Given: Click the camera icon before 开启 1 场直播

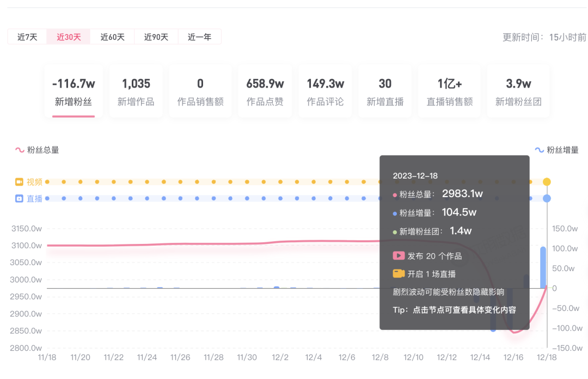Looking at the screenshot, I should [399, 272].
